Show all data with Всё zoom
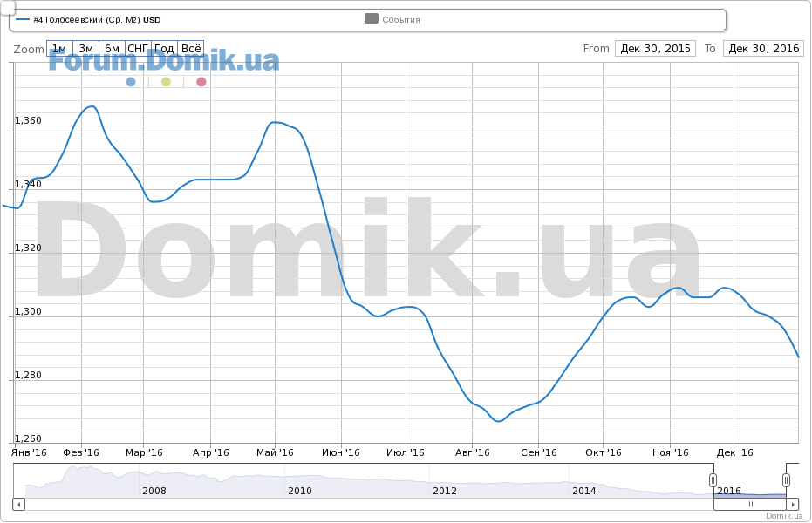This screenshot has height=523, width=812. pyautogui.click(x=191, y=49)
